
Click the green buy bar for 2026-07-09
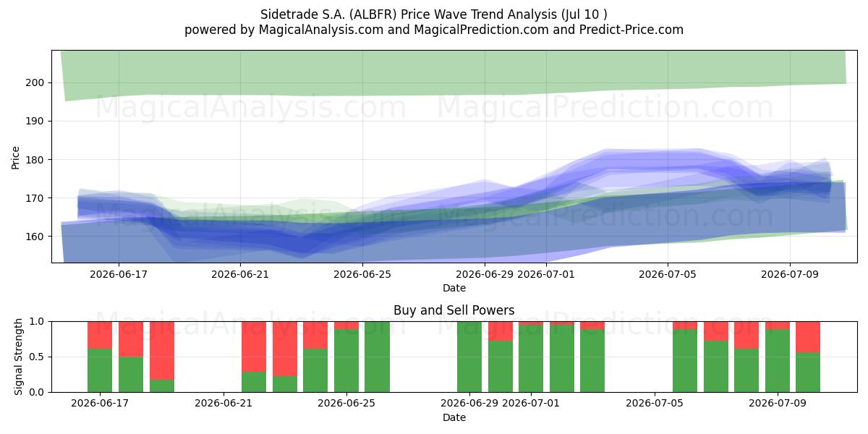(778, 361)
